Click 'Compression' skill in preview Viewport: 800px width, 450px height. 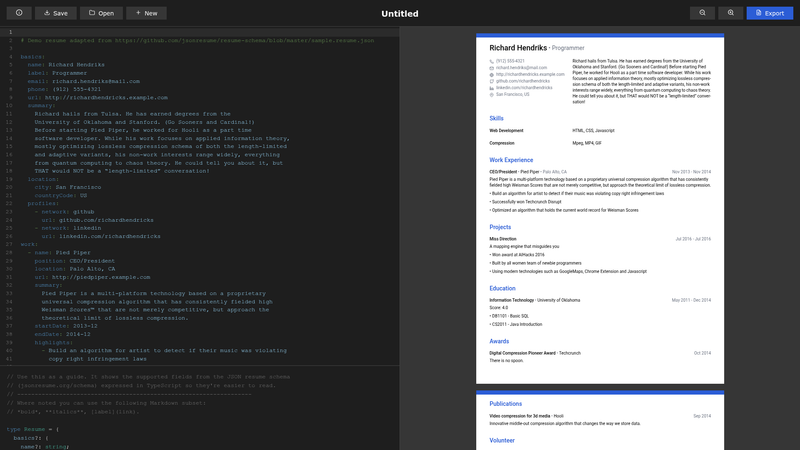point(502,143)
